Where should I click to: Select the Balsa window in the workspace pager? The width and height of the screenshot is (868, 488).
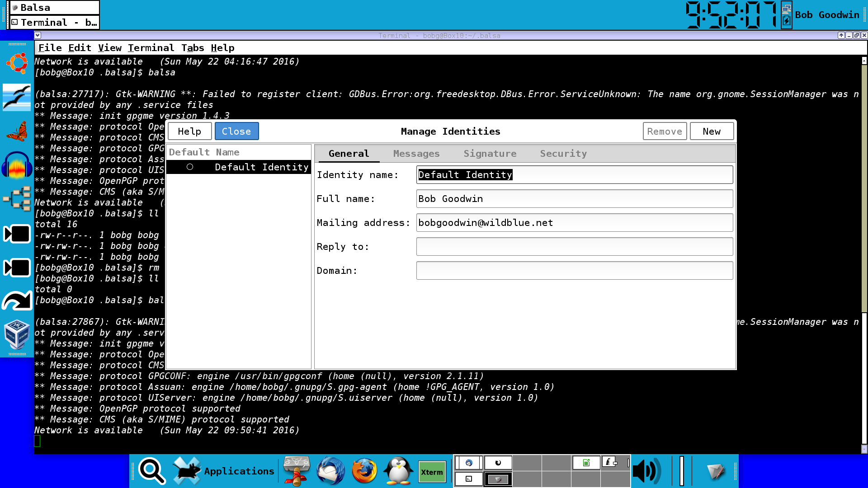point(498,479)
